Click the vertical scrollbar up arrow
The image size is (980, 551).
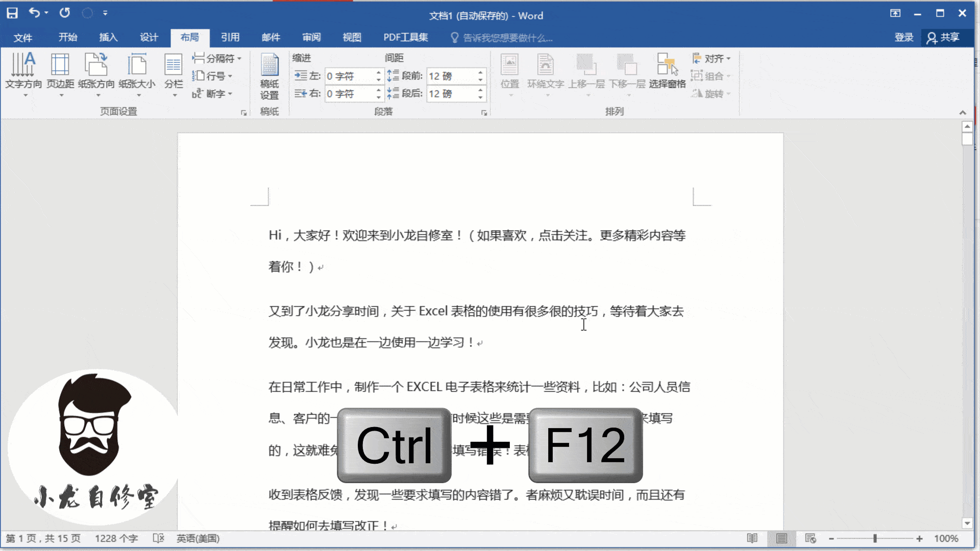(x=967, y=127)
